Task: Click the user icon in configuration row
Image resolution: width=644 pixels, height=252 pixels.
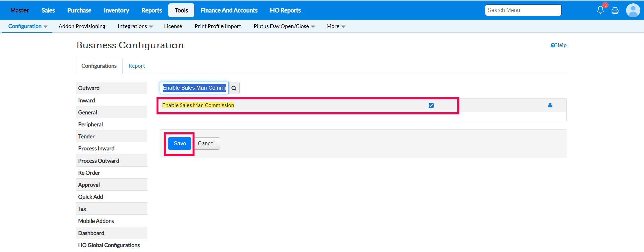Action: [x=550, y=105]
